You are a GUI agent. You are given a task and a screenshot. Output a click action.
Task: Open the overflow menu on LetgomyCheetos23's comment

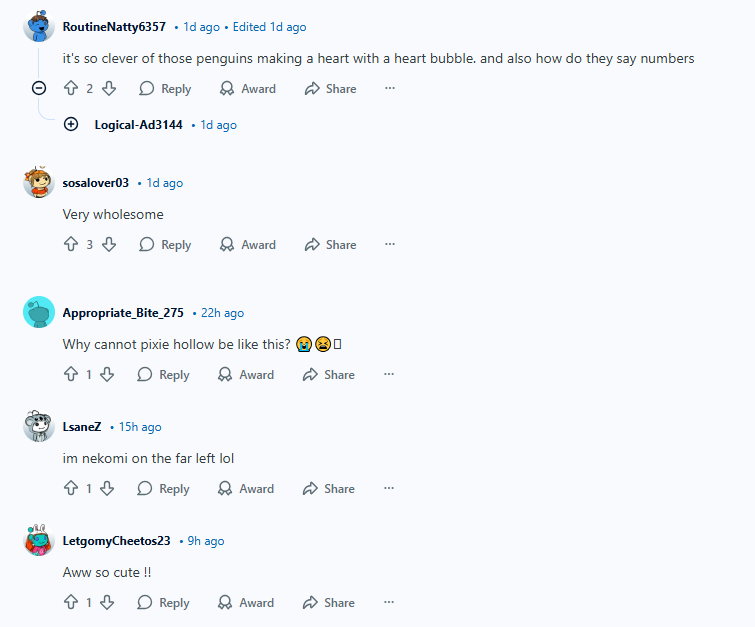click(x=389, y=602)
